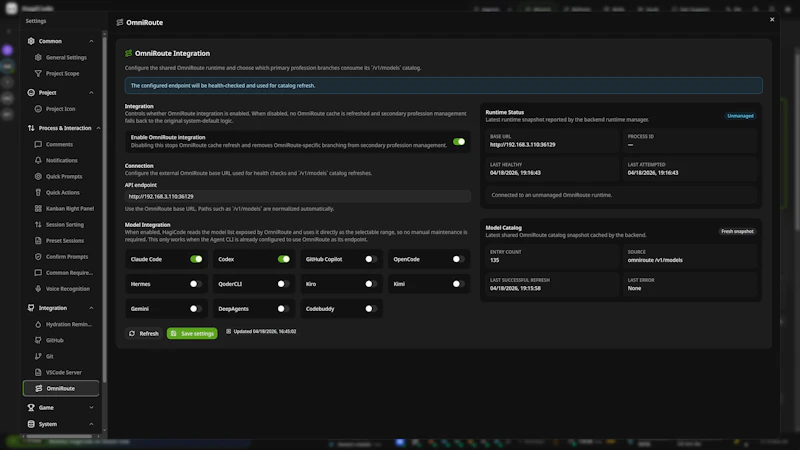Click the Refresh button
This screenshot has width=800, height=450.
tap(143, 333)
